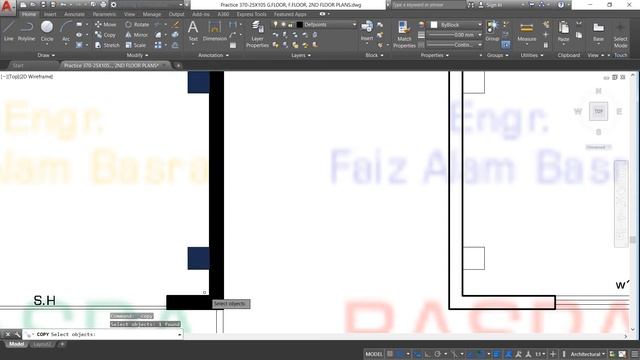
Task: Click the Rotate tool
Action: 137,24
